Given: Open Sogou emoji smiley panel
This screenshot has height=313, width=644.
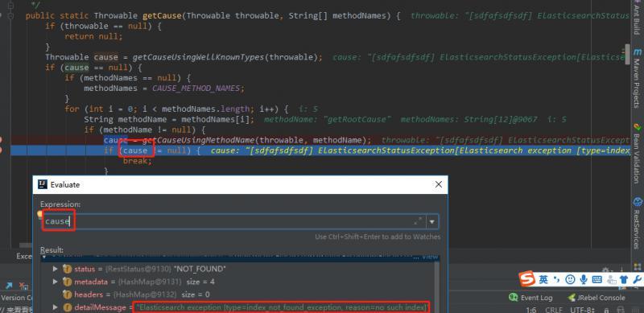Looking at the screenshot, I should coord(570,280).
